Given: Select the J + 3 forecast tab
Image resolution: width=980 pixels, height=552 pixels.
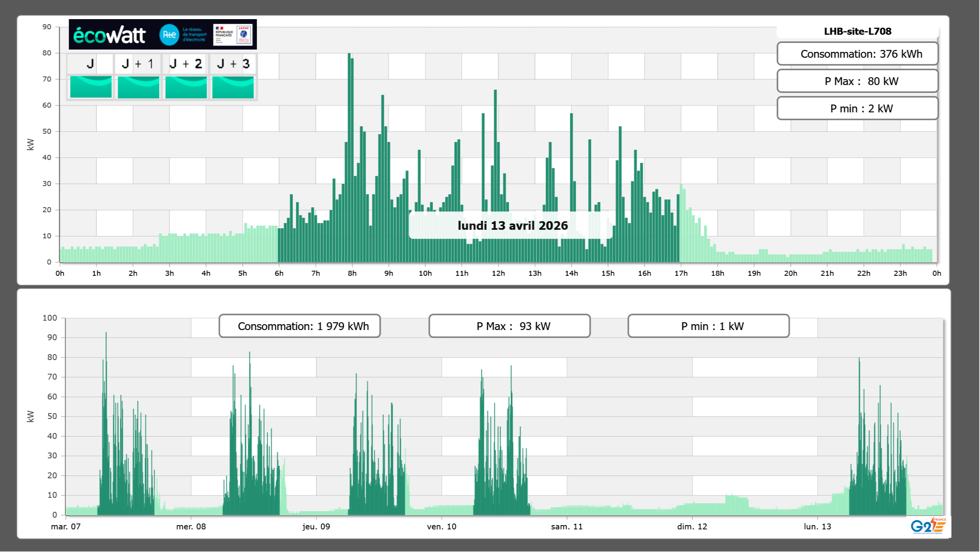Looking at the screenshot, I should (233, 64).
